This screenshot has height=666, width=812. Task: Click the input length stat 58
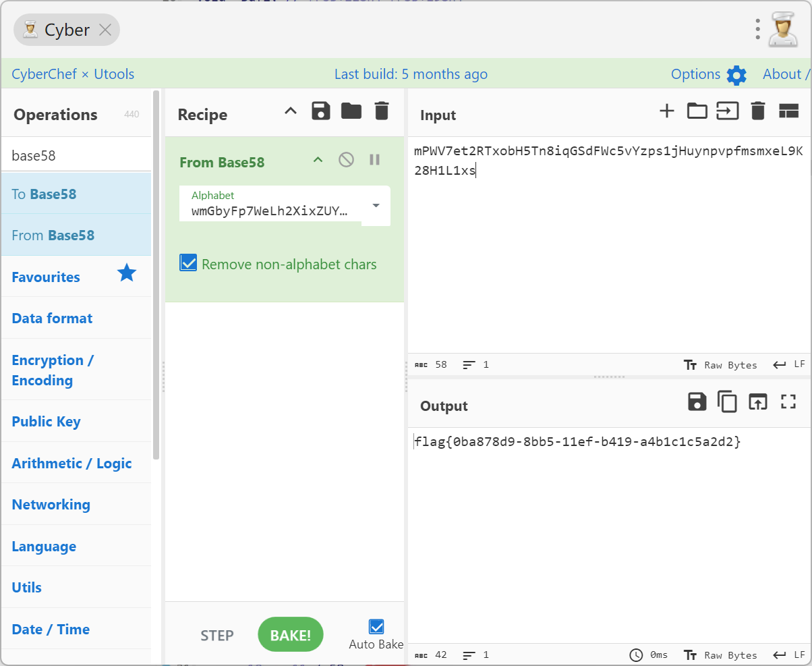coord(431,365)
